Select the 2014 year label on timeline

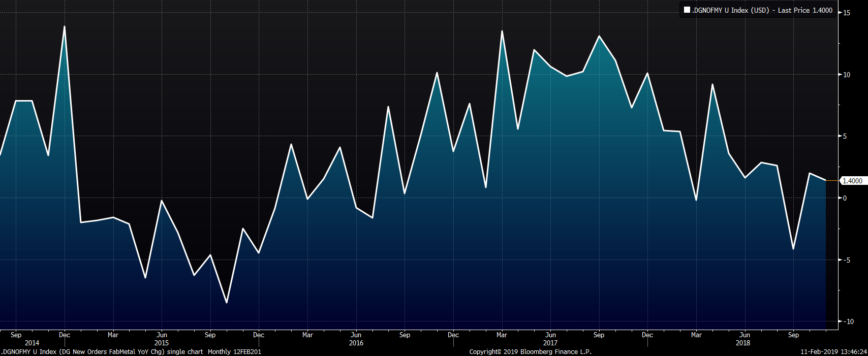[32, 343]
